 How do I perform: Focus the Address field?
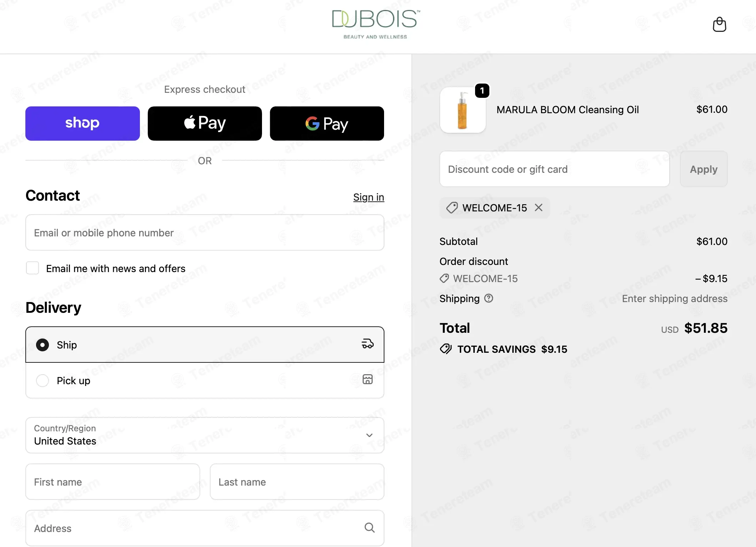point(205,528)
